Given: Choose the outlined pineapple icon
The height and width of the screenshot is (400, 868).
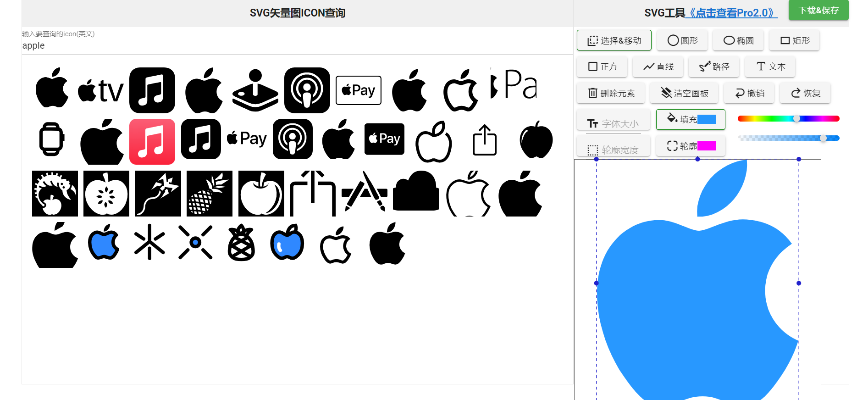Looking at the screenshot, I should tap(241, 242).
